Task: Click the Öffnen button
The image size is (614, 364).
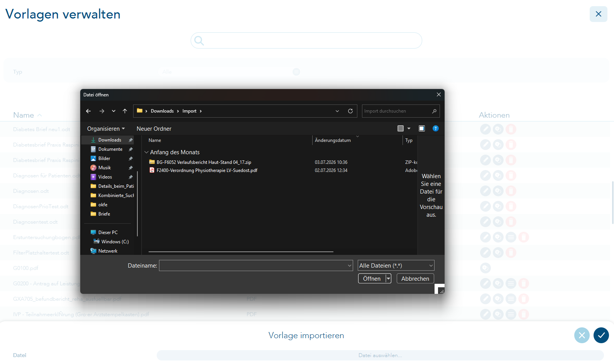Action: pyautogui.click(x=372, y=278)
